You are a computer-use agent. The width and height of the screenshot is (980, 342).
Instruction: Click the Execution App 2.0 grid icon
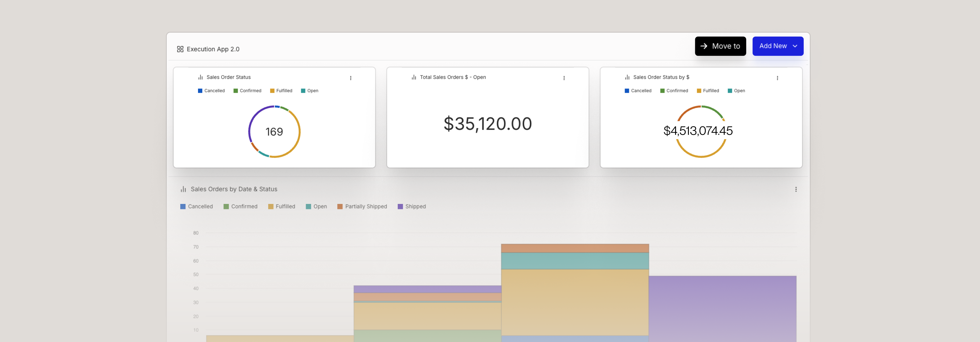[x=180, y=49]
